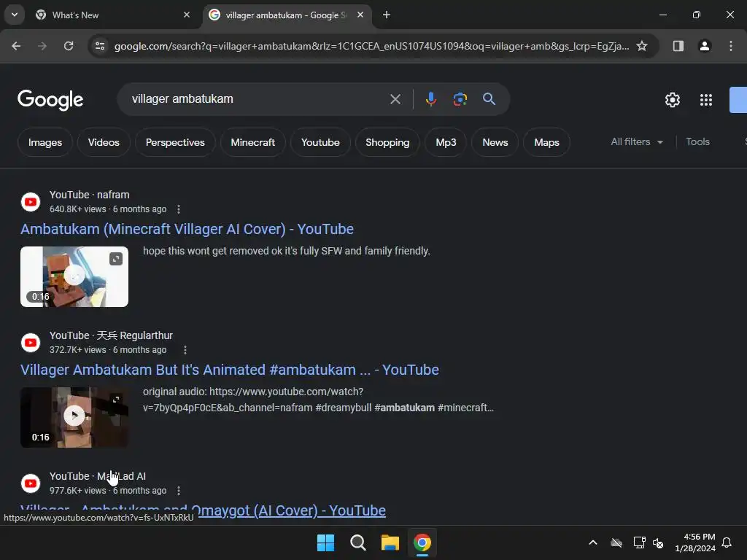Open the Tools options

click(697, 142)
